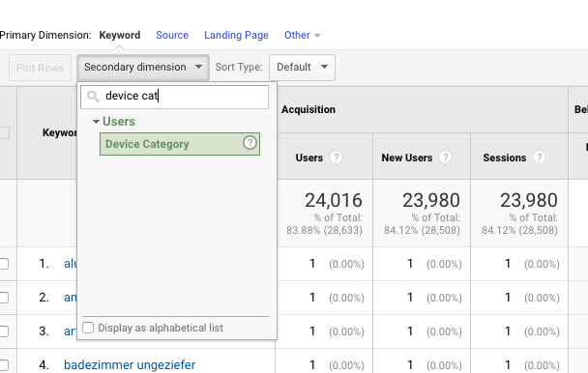Focus the dimension search field containing device cat

pyautogui.click(x=175, y=97)
